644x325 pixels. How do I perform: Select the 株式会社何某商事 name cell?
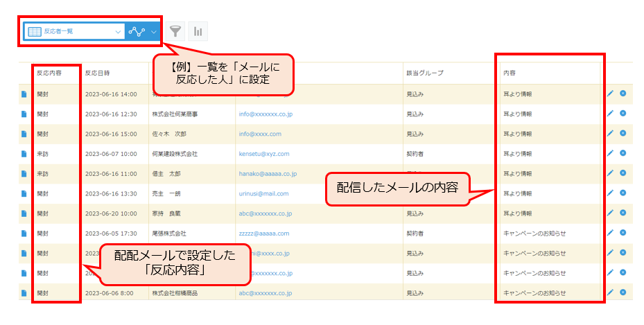pos(175,114)
